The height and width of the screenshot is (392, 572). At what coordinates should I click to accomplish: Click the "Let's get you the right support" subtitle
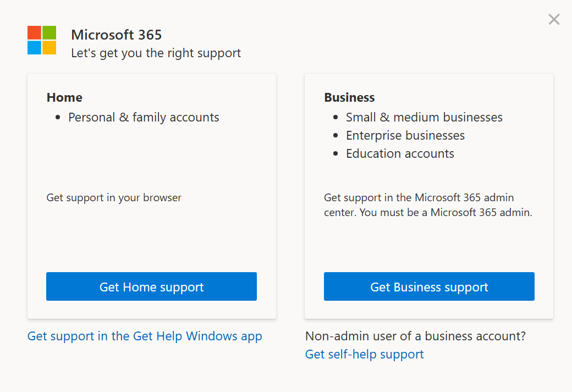click(156, 53)
